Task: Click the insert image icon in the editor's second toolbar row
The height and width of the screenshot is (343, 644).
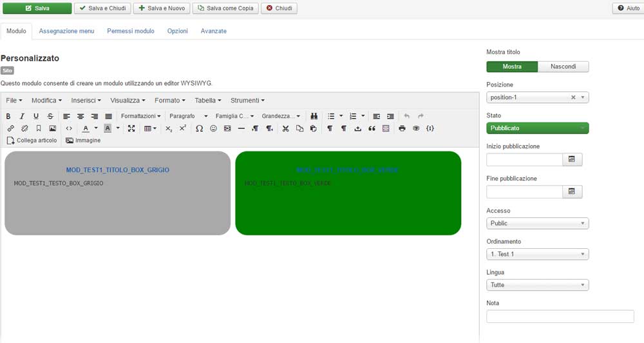Action: (53, 128)
